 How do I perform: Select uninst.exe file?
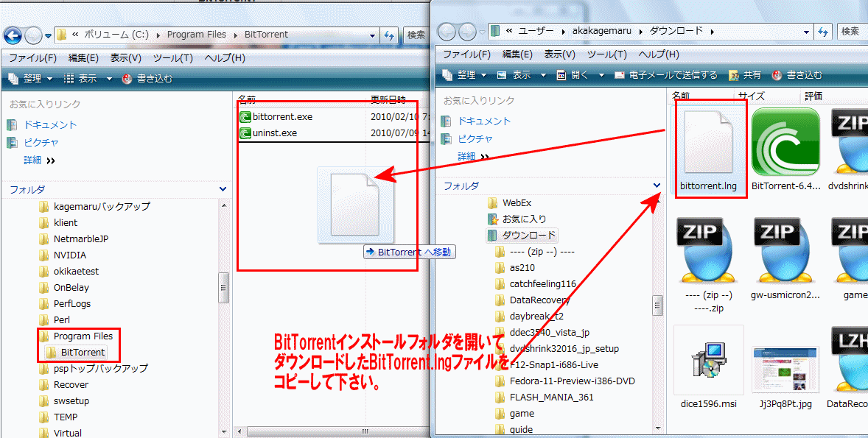(x=268, y=133)
